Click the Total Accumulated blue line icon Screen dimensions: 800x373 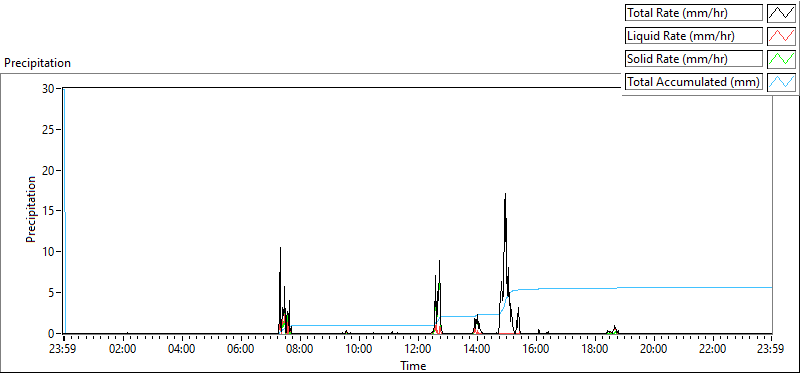click(781, 82)
